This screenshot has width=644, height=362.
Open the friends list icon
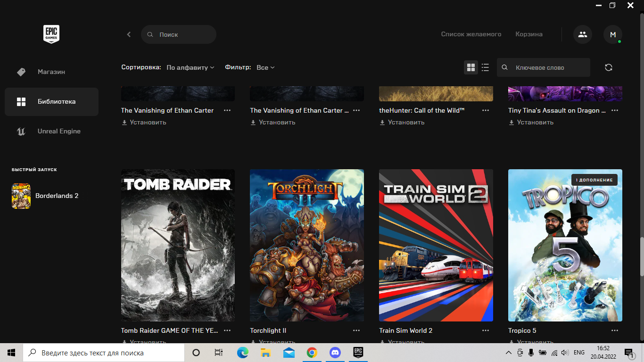tap(583, 34)
